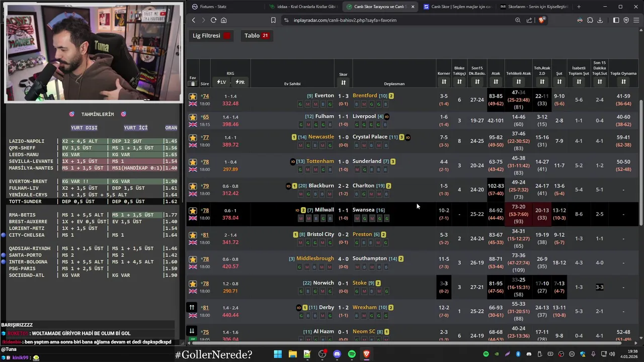Screen dimensions: 644x362
Task: Switch to Skorlarım browser tab
Action: [533, 7]
